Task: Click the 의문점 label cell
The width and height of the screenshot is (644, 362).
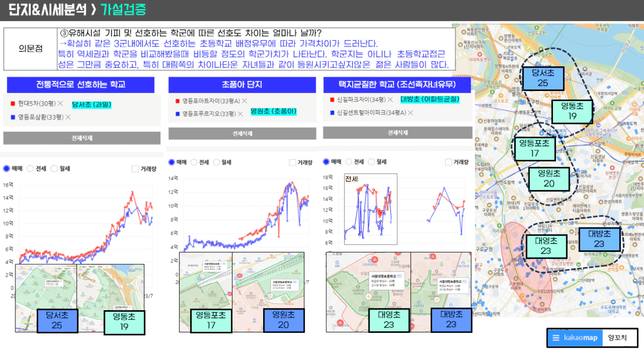Action: click(30, 49)
